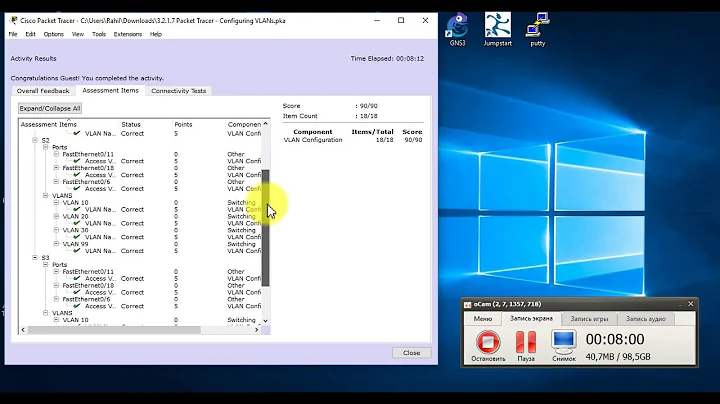Collapse the VLANS node under S2
720x404 pixels.
pos(45,195)
